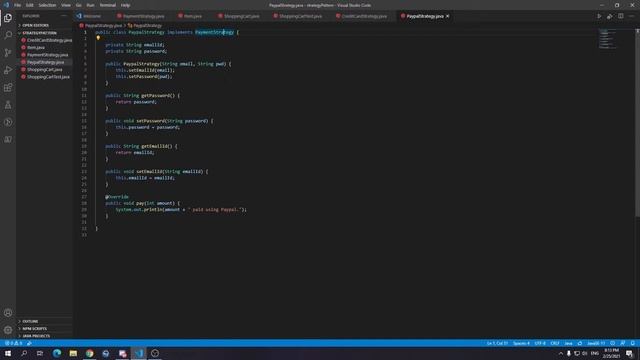Change UTF-8 encoding in status bar
The height and width of the screenshot is (360, 640).
[540, 343]
